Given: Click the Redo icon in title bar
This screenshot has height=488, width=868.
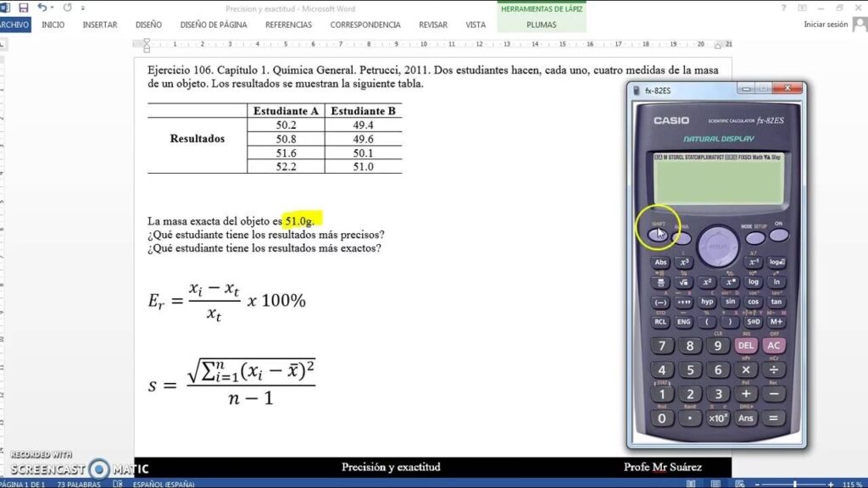Looking at the screenshot, I should 67,8.
